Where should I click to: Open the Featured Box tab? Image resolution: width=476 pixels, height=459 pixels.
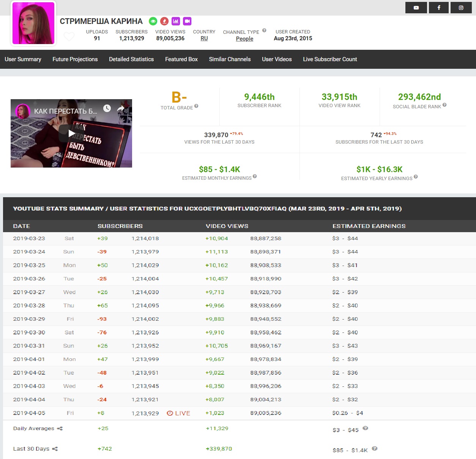pyautogui.click(x=181, y=59)
